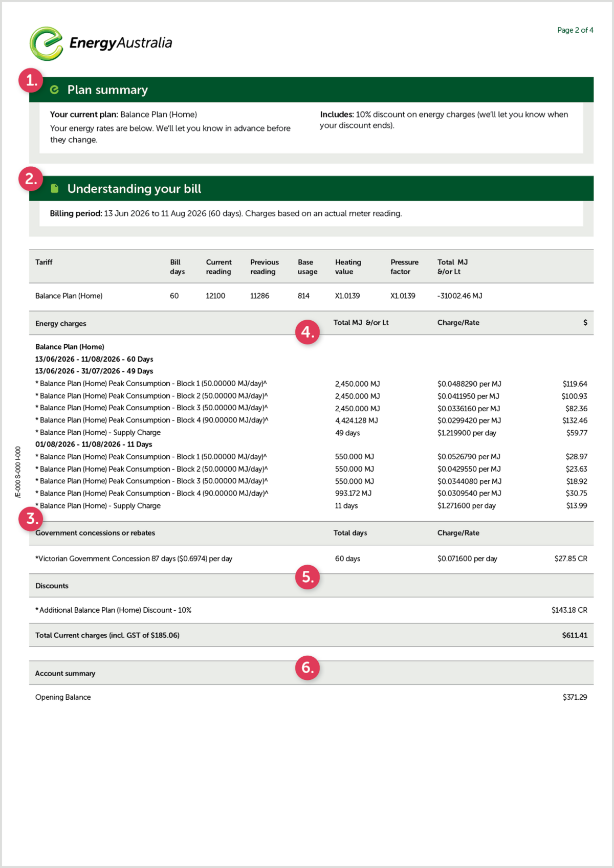The height and width of the screenshot is (868, 614).
Task: Select the $371.29 opening balance amount
Action: (575, 697)
